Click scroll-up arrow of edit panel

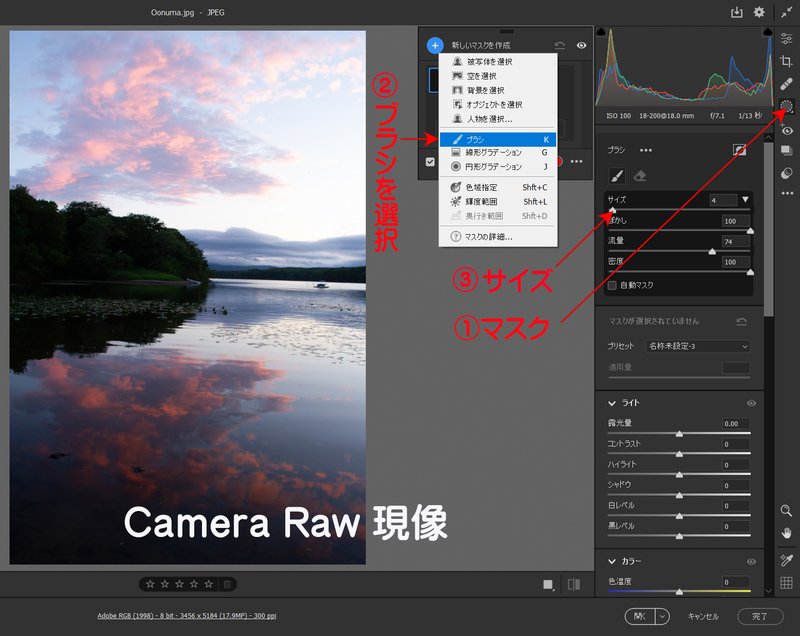(x=769, y=138)
